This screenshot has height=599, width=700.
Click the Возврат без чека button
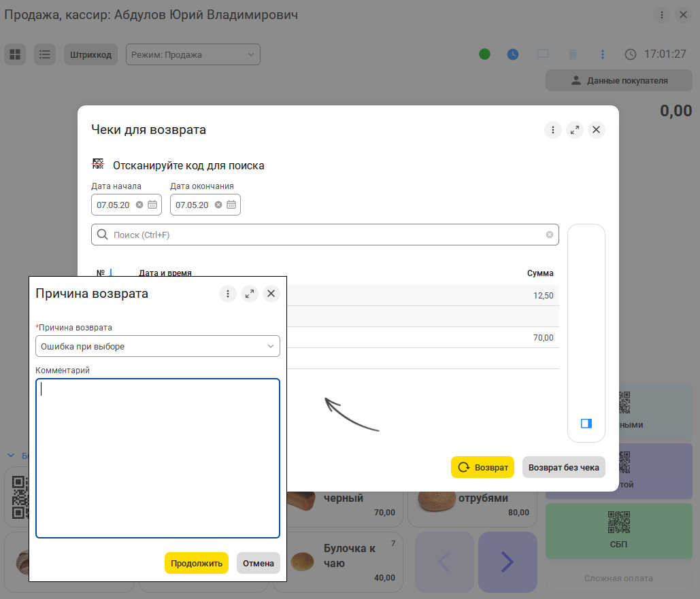coord(563,467)
